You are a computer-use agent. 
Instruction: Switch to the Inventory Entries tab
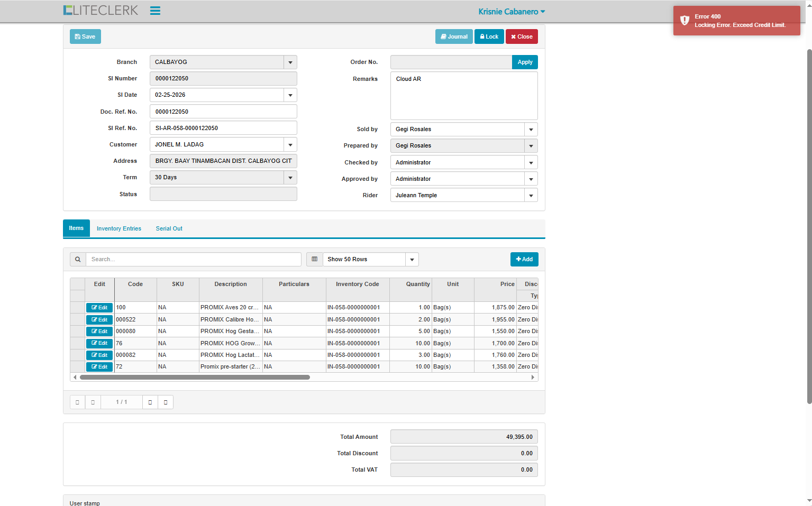coord(119,228)
